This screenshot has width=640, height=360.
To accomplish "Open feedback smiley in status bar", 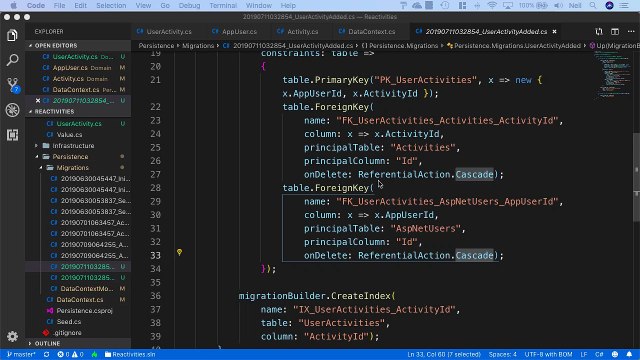I will [x=615, y=354].
